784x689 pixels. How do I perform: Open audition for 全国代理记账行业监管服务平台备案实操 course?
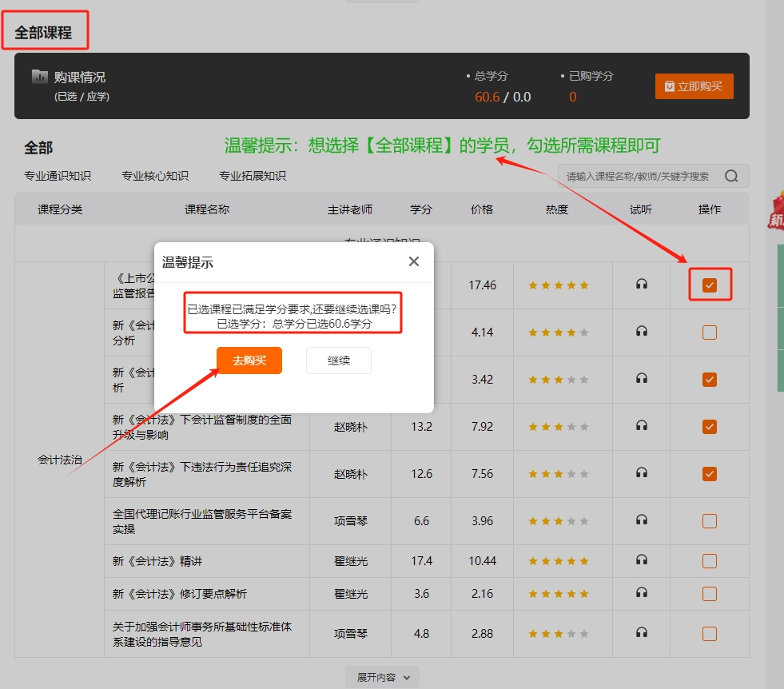coord(641,520)
